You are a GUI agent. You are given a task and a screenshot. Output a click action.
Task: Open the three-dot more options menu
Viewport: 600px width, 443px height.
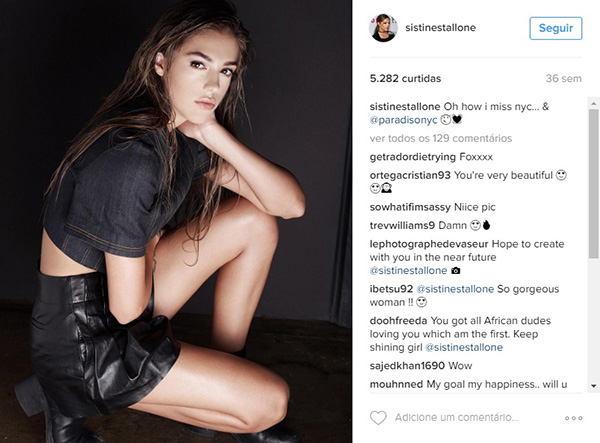574,418
